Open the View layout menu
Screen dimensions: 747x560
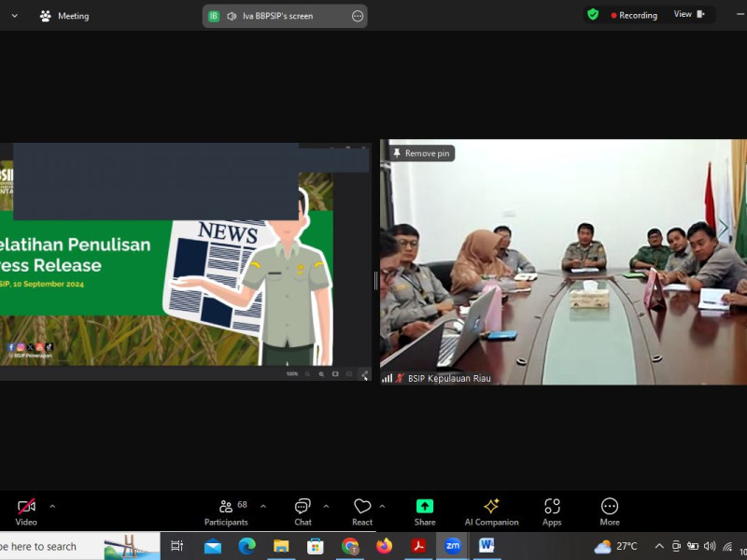[x=689, y=15]
